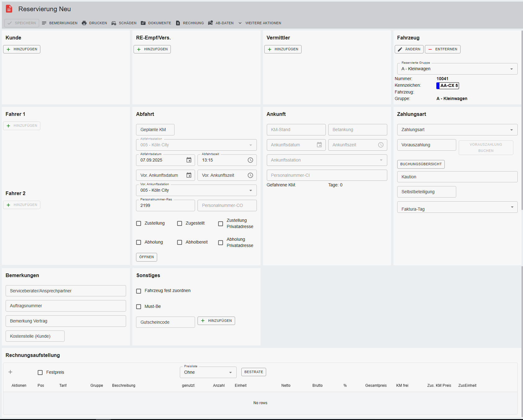Click the Rechnung invoice icon

click(178, 23)
